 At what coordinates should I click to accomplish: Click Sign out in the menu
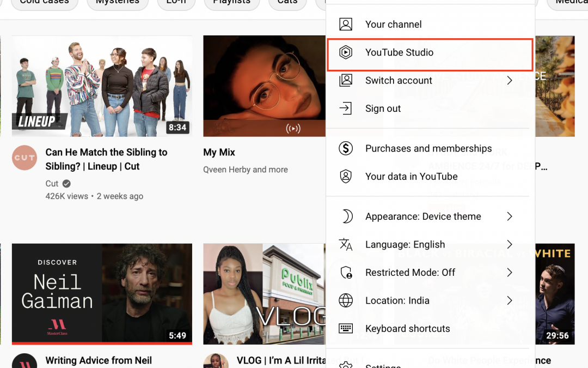tap(383, 108)
